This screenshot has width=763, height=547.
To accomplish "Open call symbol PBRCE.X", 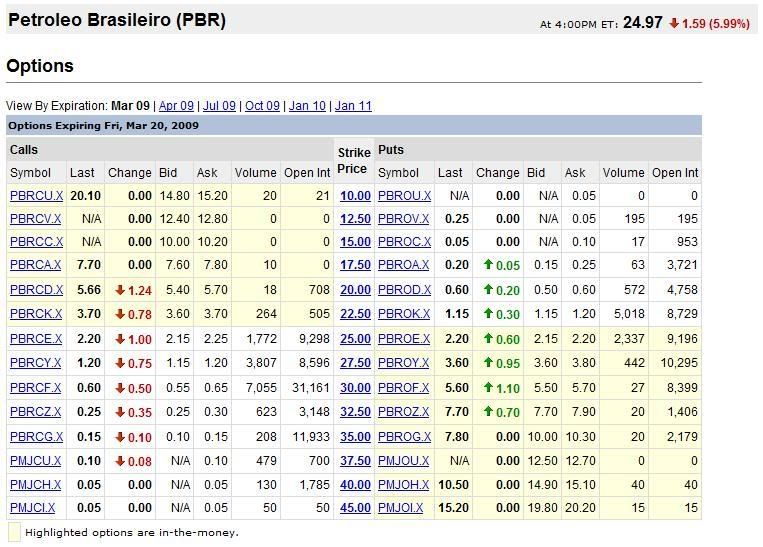I will coord(36,339).
